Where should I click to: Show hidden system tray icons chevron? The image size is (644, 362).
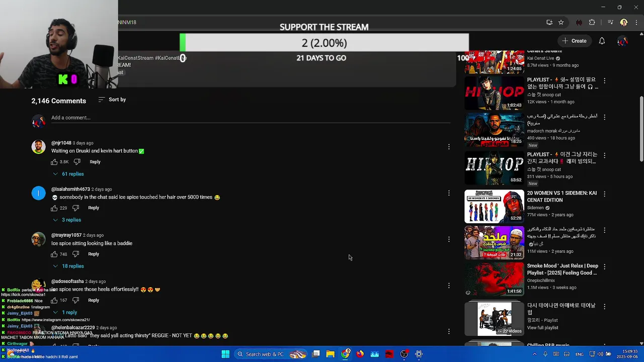(534, 354)
